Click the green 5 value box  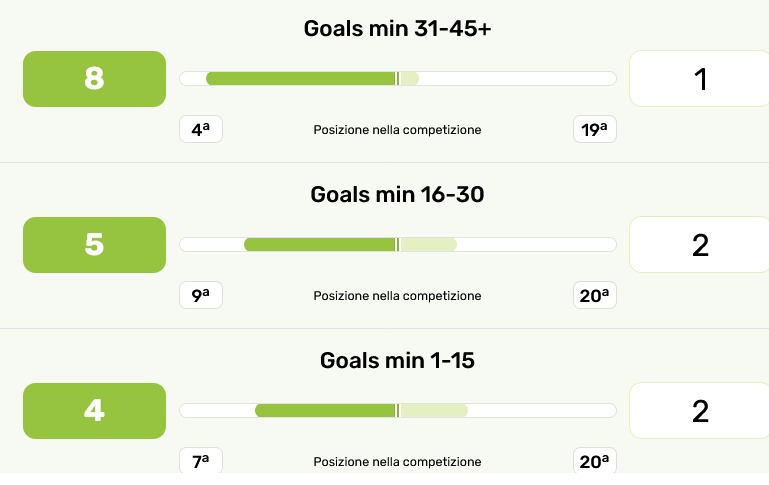(x=94, y=245)
